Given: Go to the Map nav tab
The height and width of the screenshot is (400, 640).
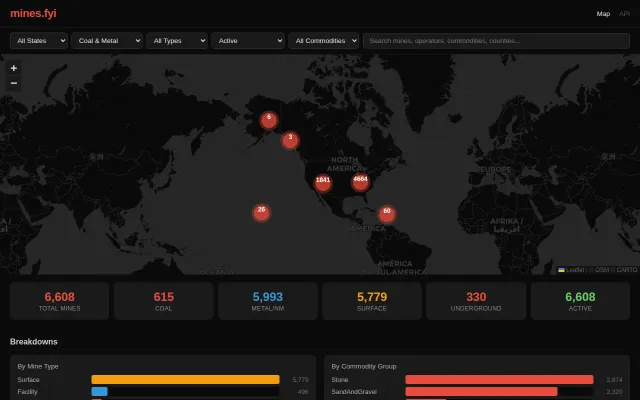Looking at the screenshot, I should [x=603, y=14].
